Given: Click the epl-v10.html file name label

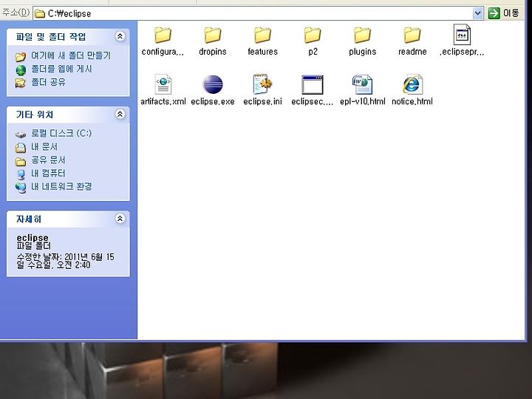Looking at the screenshot, I should pos(362,101).
